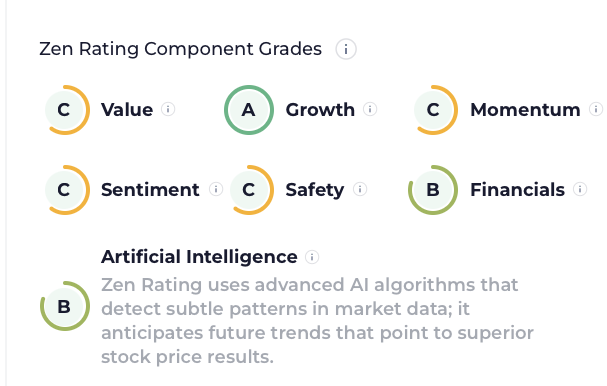Click the Artificial Intelligence grade B circle
The width and height of the screenshot is (607, 386).
[x=65, y=306]
